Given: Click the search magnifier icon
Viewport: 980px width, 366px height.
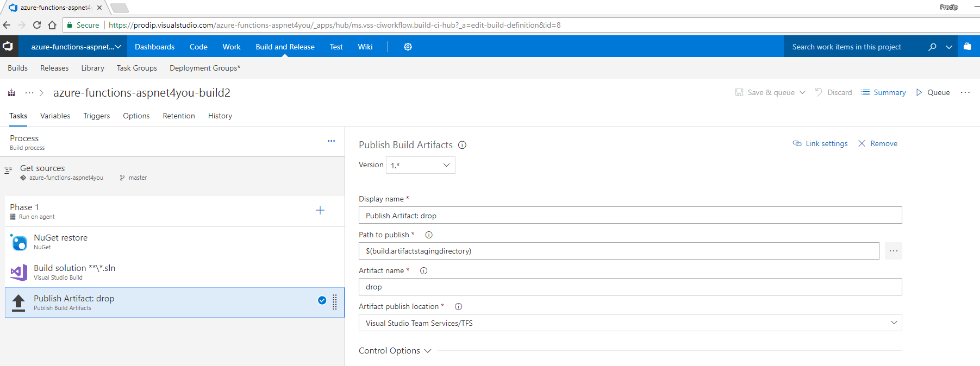Looking at the screenshot, I should click(932, 47).
